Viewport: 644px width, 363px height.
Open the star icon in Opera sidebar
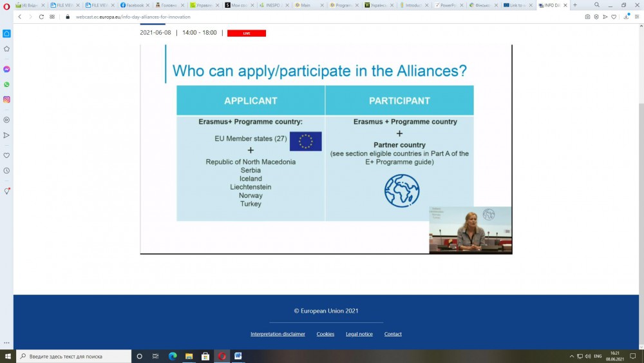(x=6, y=48)
